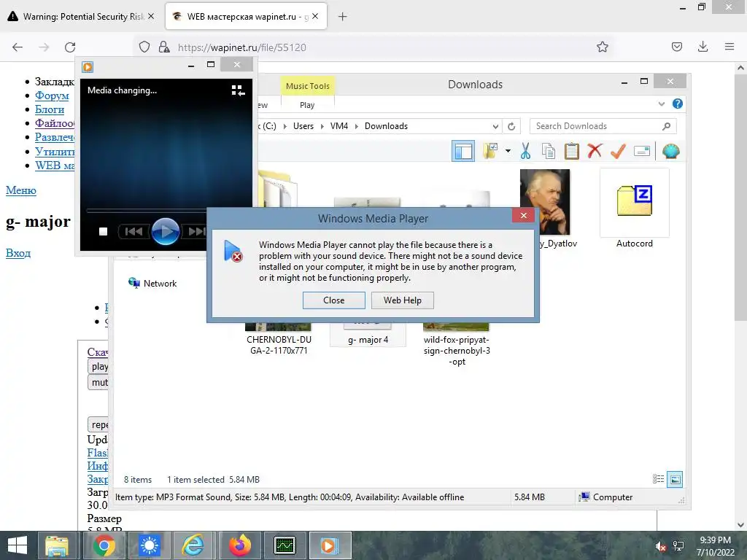Image resolution: width=747 pixels, height=560 pixels.
Task: Click Play in the small media player window
Action: click(166, 231)
